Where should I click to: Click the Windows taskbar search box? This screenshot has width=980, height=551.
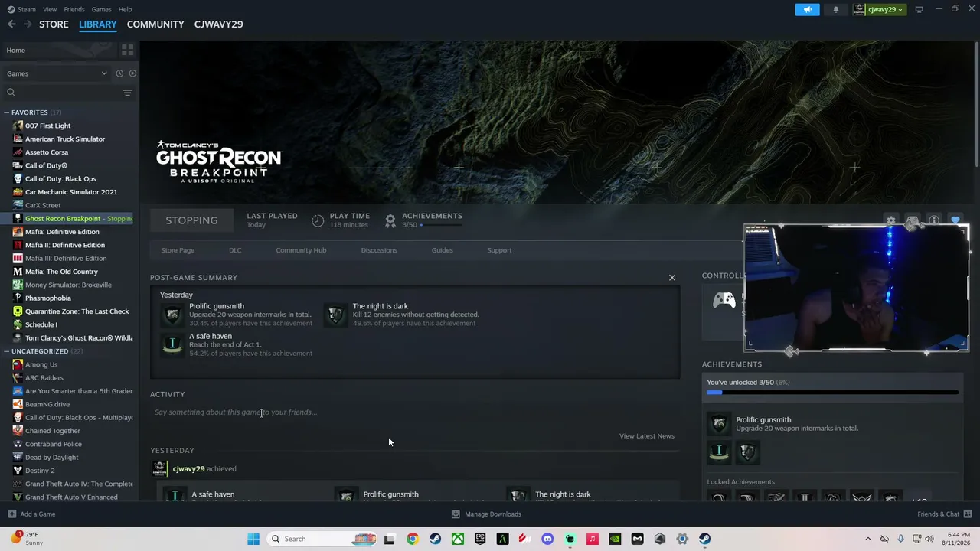pos(322,539)
